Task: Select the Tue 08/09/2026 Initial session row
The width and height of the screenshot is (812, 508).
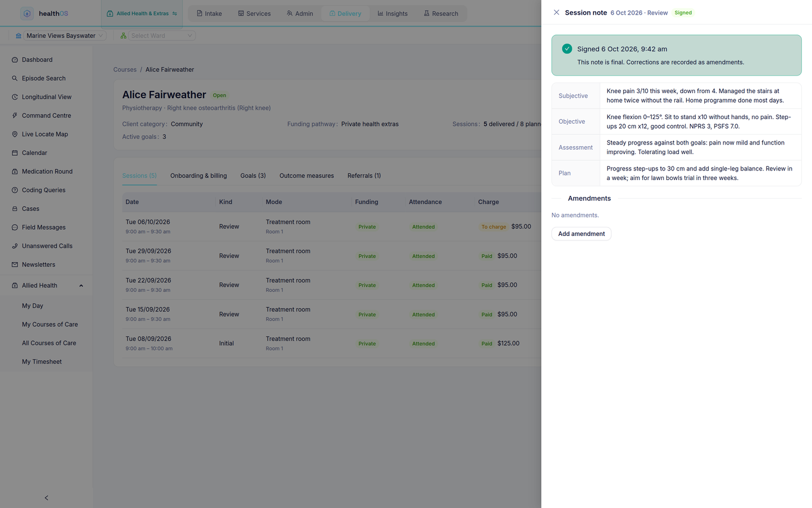Action: point(332,343)
